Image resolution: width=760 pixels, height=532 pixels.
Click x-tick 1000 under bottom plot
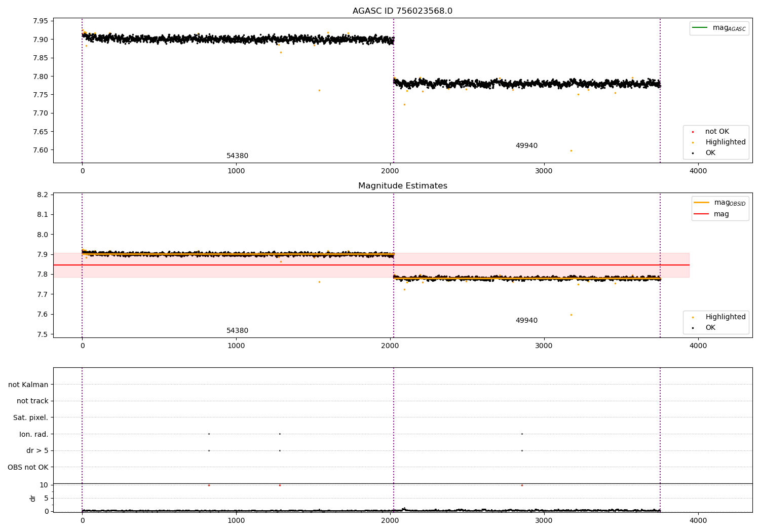point(236,521)
